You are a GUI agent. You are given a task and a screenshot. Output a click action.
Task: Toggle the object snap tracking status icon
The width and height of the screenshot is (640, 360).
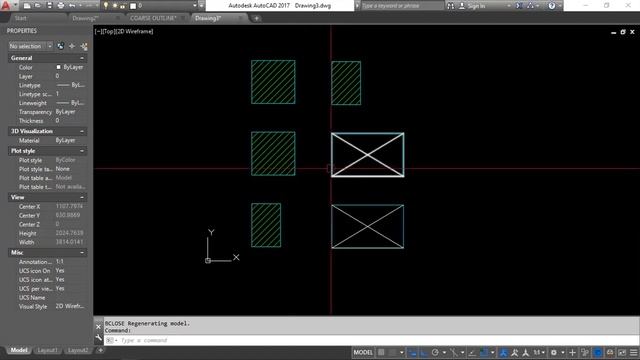pyautogui.click(x=472, y=352)
